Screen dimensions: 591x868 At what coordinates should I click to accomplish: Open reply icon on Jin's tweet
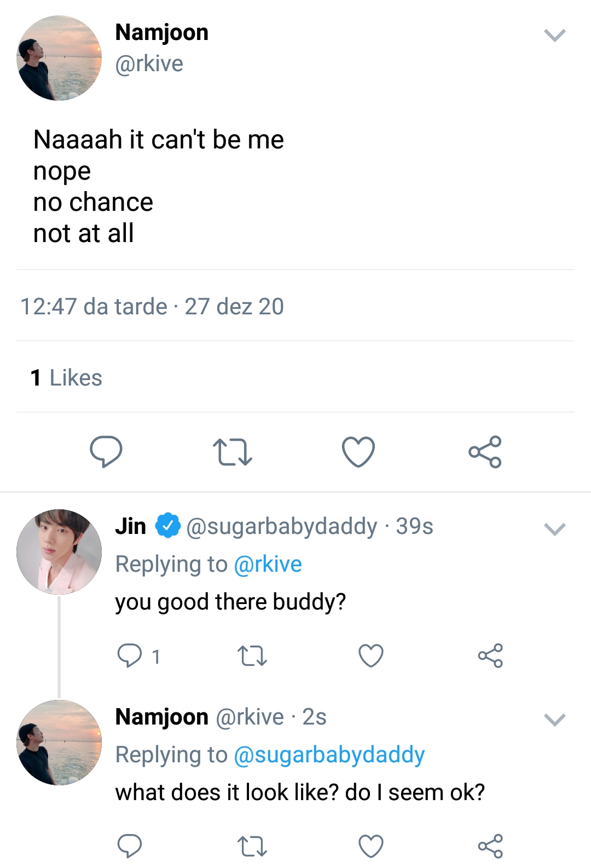coord(130,656)
